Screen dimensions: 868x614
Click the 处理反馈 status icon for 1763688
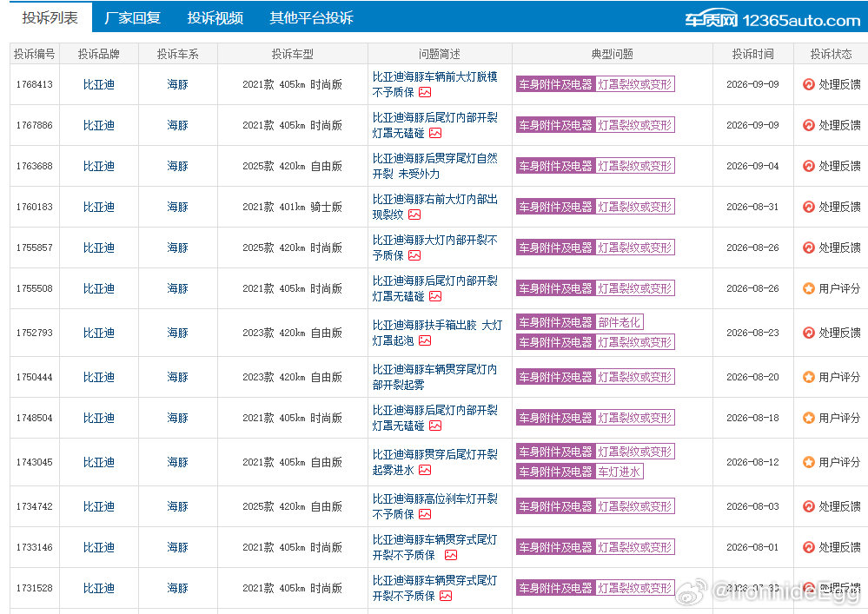(809, 166)
